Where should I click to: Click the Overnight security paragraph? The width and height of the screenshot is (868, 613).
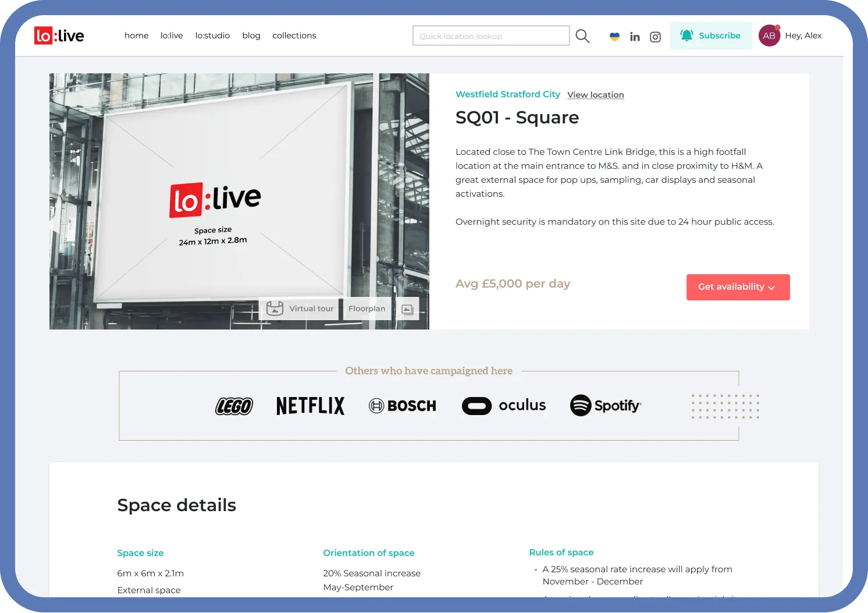(x=615, y=222)
